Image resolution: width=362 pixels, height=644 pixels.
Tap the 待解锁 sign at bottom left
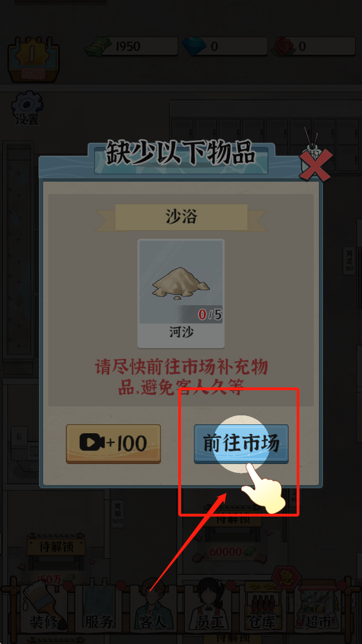(56, 547)
